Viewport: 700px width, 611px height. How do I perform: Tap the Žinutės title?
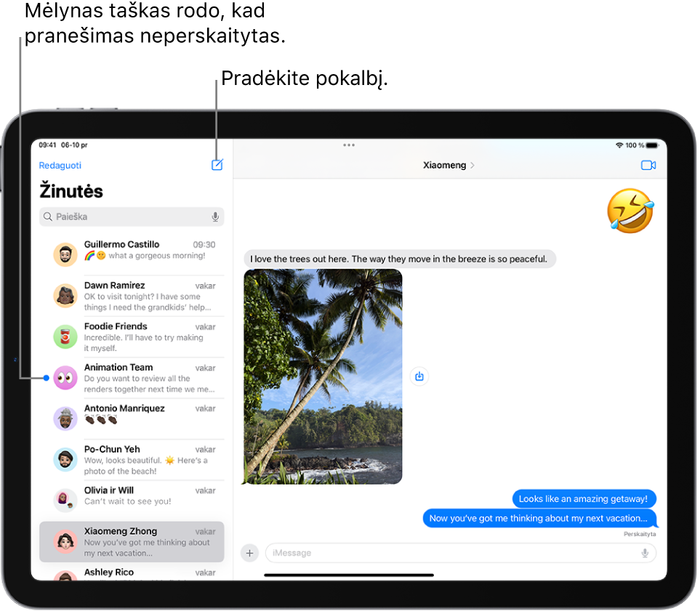click(x=71, y=191)
